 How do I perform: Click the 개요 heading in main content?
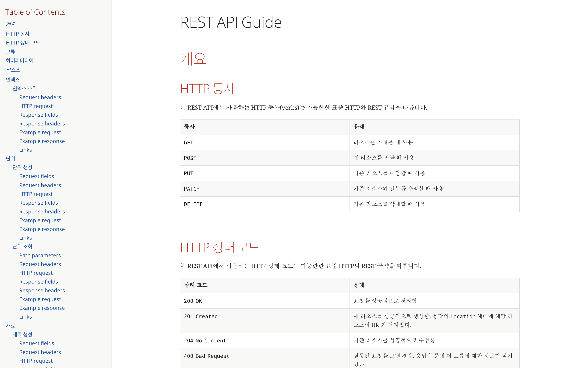(193, 59)
